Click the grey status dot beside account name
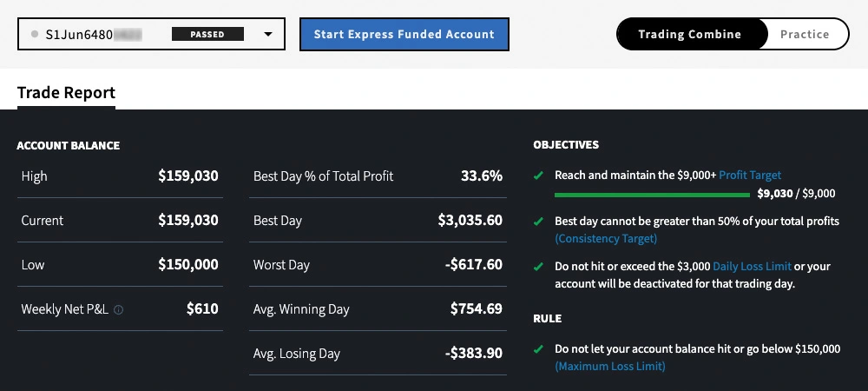Viewport: 868px width, 391px height. click(34, 35)
